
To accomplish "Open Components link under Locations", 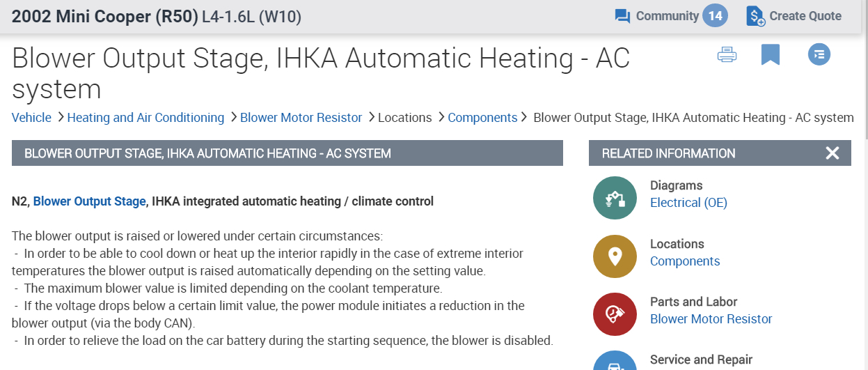I will pyautogui.click(x=685, y=261).
